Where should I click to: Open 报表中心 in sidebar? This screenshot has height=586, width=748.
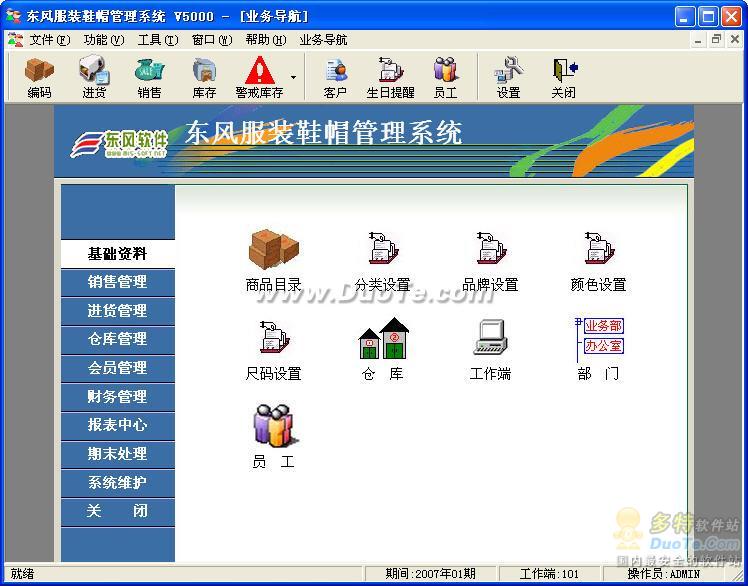[x=118, y=425]
